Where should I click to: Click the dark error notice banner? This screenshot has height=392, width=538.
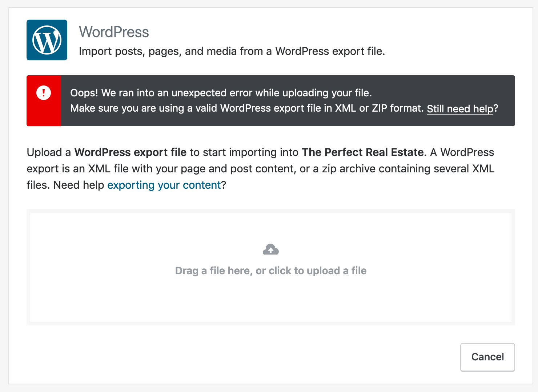pyautogui.click(x=271, y=101)
